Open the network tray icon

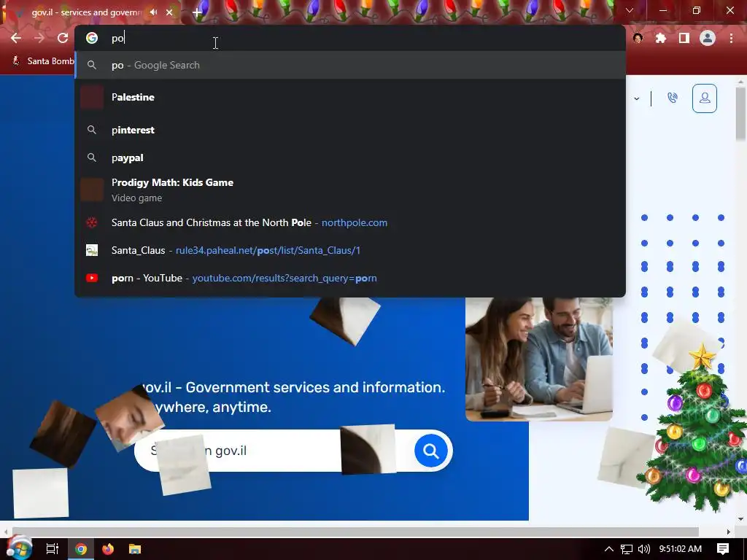[627, 549]
